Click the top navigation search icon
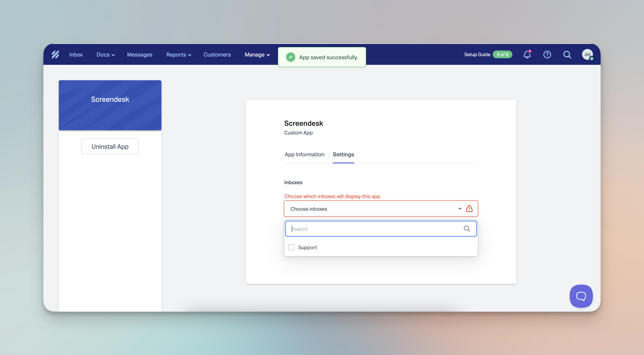 point(567,55)
